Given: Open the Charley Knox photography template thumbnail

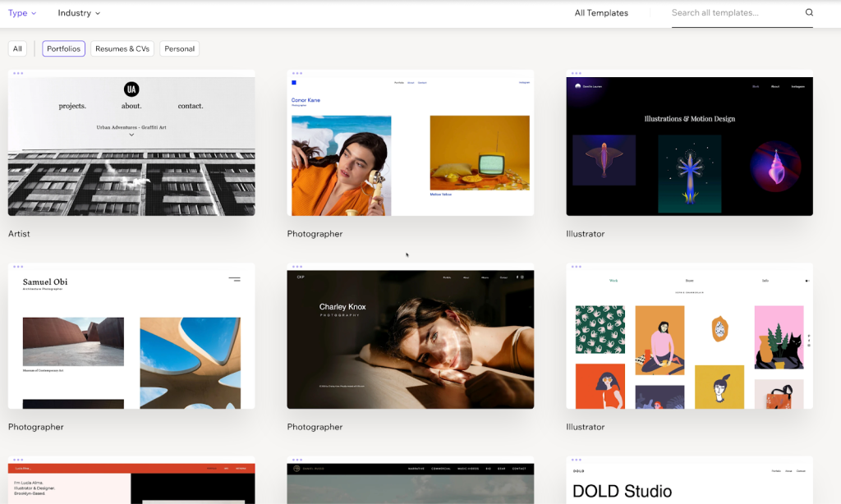Looking at the screenshot, I should point(410,339).
